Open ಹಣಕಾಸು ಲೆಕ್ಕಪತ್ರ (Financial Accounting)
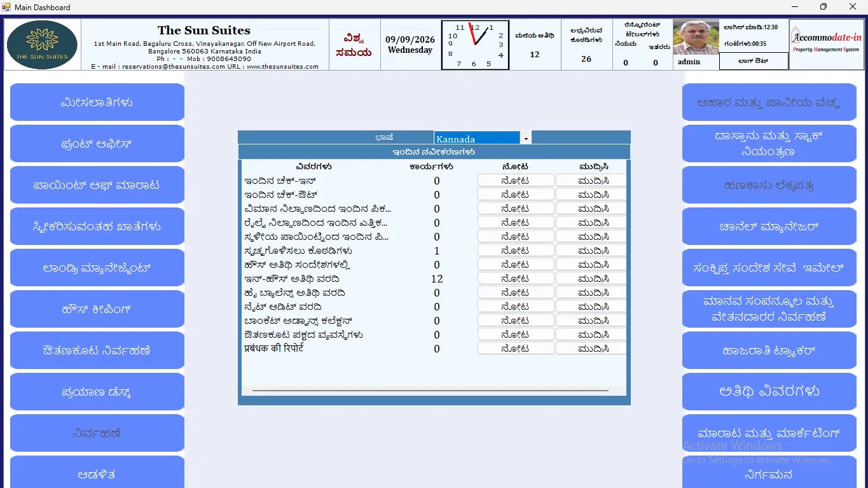Image resolution: width=868 pixels, height=488 pixels. pyautogui.click(x=769, y=185)
